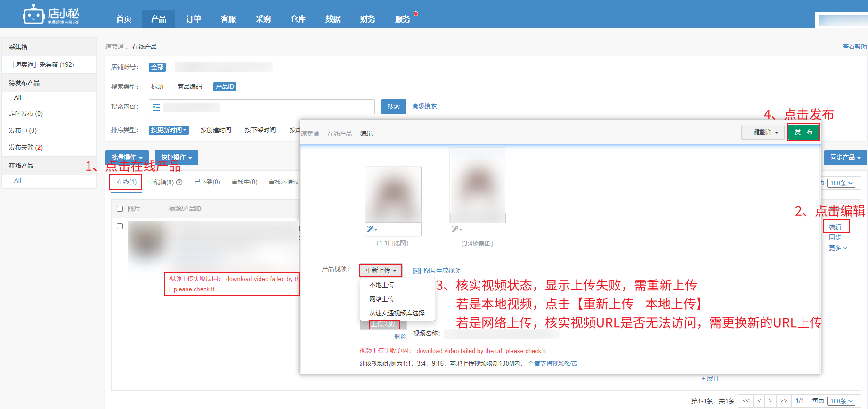Select 产品ID search type

tap(225, 87)
